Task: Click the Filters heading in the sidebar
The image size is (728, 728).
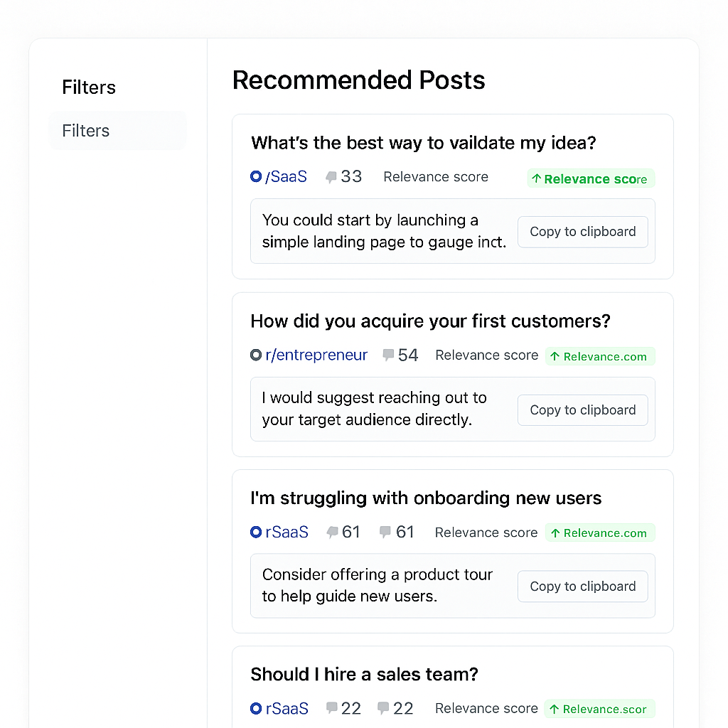Action: click(x=88, y=87)
